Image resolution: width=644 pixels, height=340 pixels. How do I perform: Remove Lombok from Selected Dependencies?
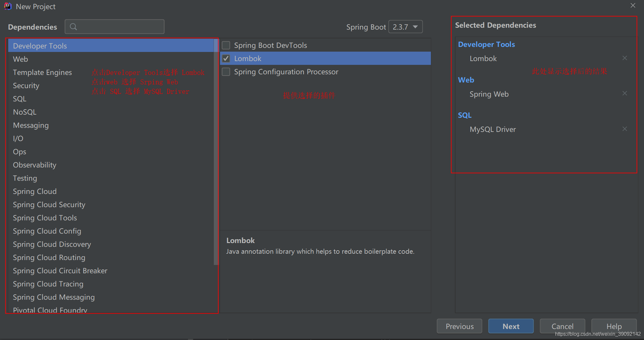[x=625, y=58]
